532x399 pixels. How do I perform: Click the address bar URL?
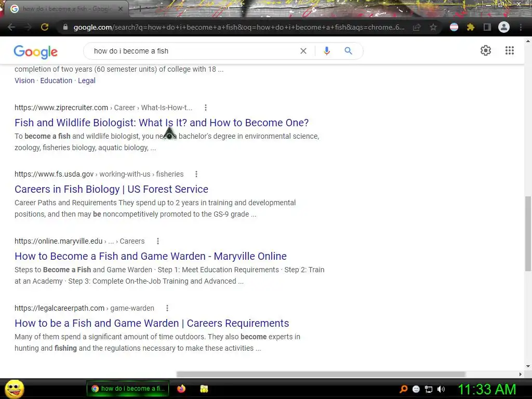coord(239,27)
